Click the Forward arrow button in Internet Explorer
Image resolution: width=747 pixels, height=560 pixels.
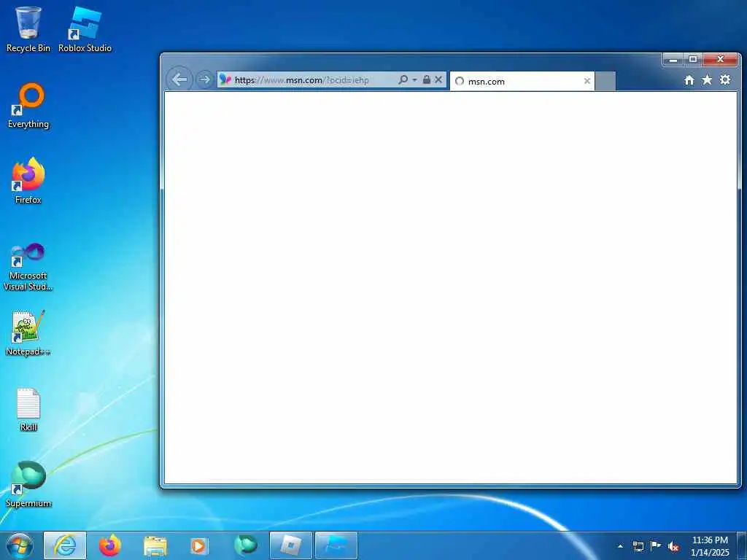[x=204, y=79]
